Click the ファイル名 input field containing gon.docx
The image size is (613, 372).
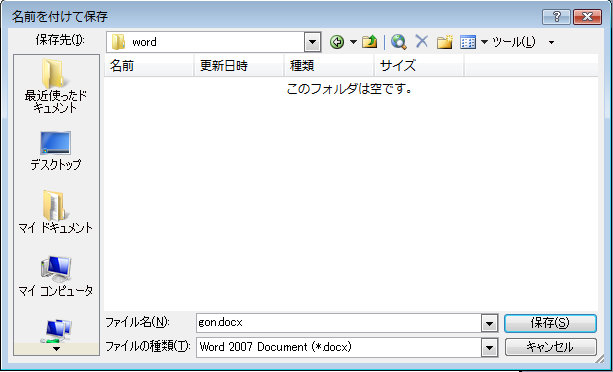pos(339,323)
